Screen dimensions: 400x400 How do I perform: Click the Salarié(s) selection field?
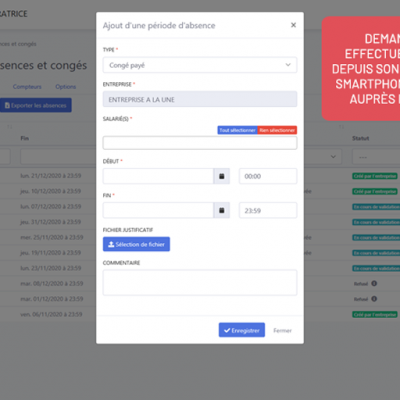(x=200, y=143)
